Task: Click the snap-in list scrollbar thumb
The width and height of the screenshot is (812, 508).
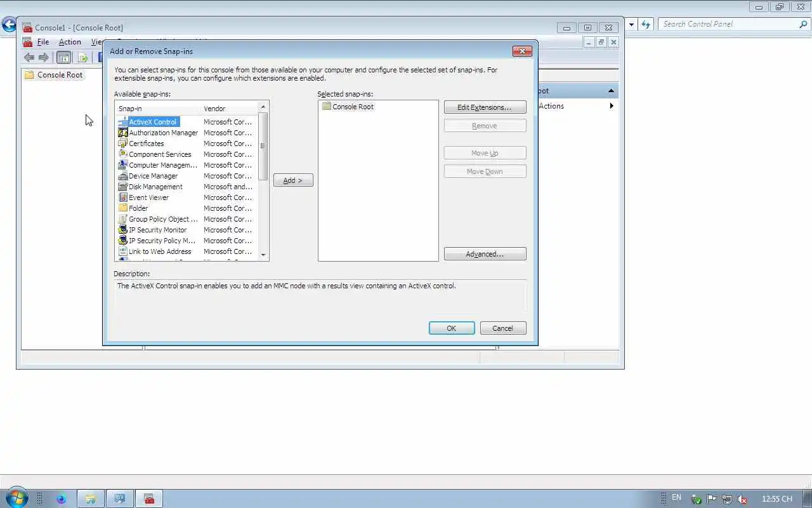Action: coord(263,146)
